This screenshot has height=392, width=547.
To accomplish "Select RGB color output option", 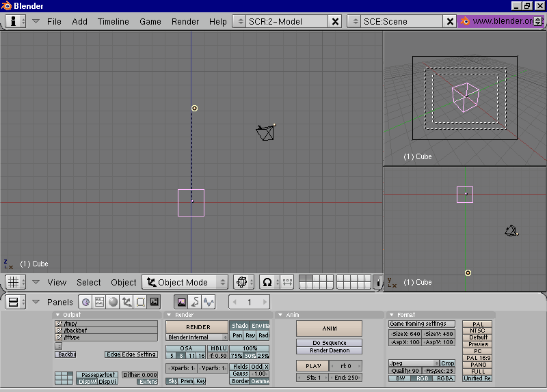I will click(x=422, y=378).
